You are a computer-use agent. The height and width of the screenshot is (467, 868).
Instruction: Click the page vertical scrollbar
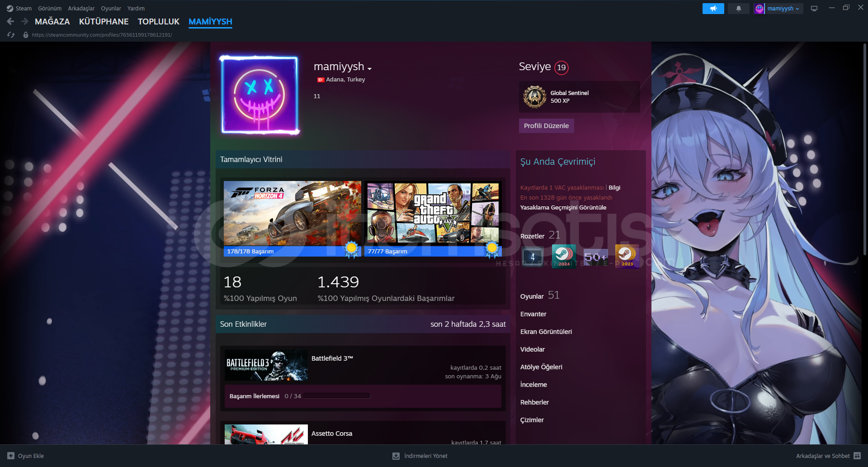coord(865,149)
